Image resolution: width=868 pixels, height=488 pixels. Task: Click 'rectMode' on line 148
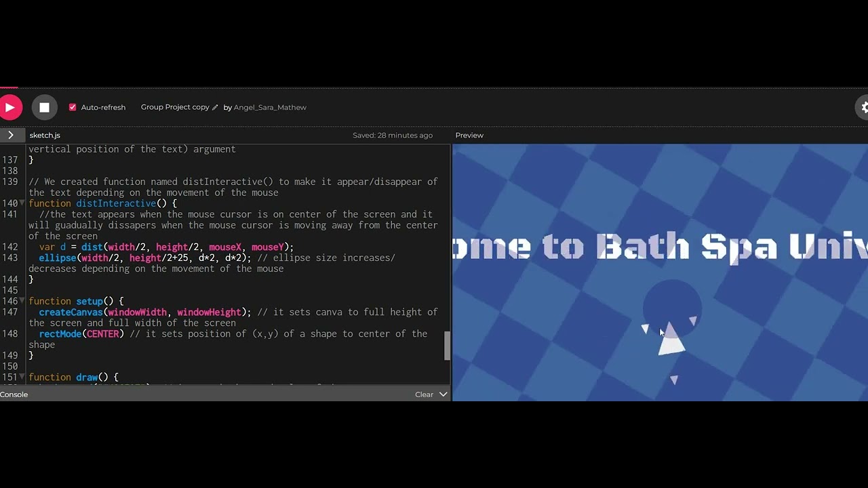pos(60,333)
